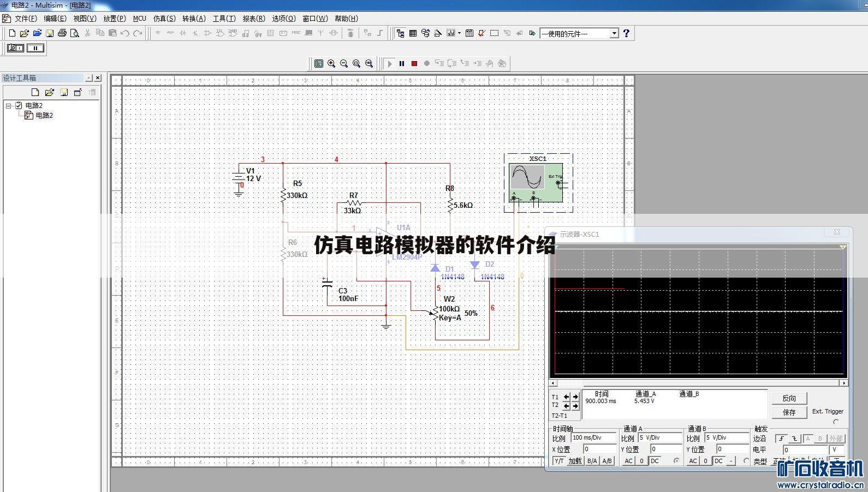Image resolution: width=868 pixels, height=492 pixels.
Task: Open the 放置(P) menu
Action: (115, 19)
